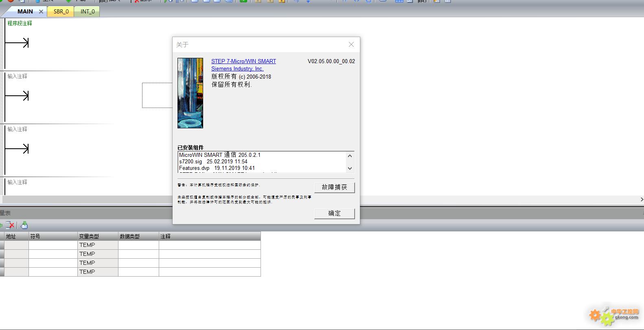Click the 程序段注释 comment text

[20, 23]
